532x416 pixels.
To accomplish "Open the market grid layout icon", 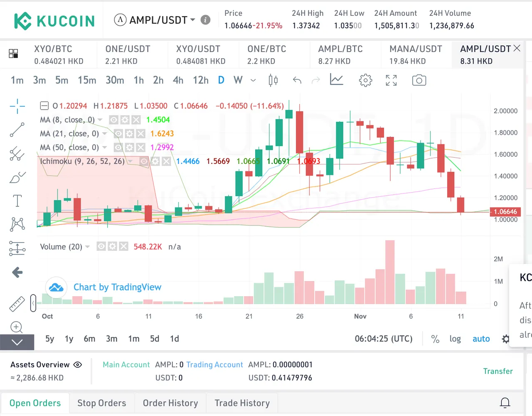I will coord(13,54).
